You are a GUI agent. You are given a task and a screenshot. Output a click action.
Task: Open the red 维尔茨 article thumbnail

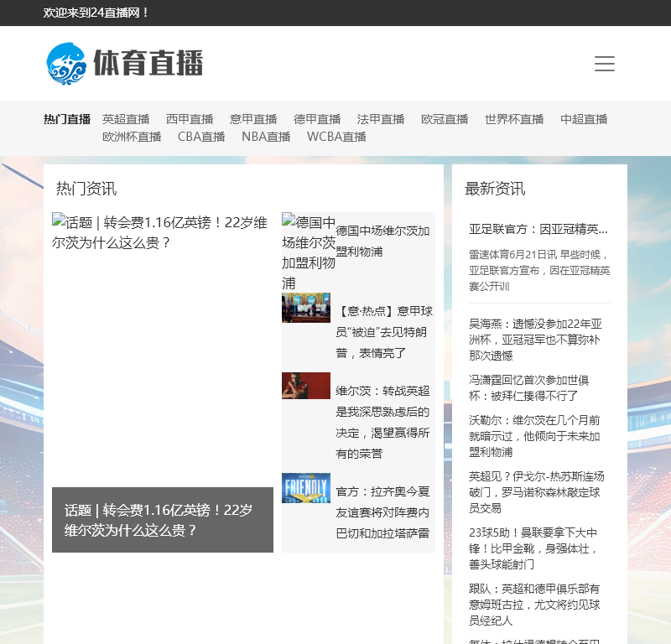click(306, 386)
